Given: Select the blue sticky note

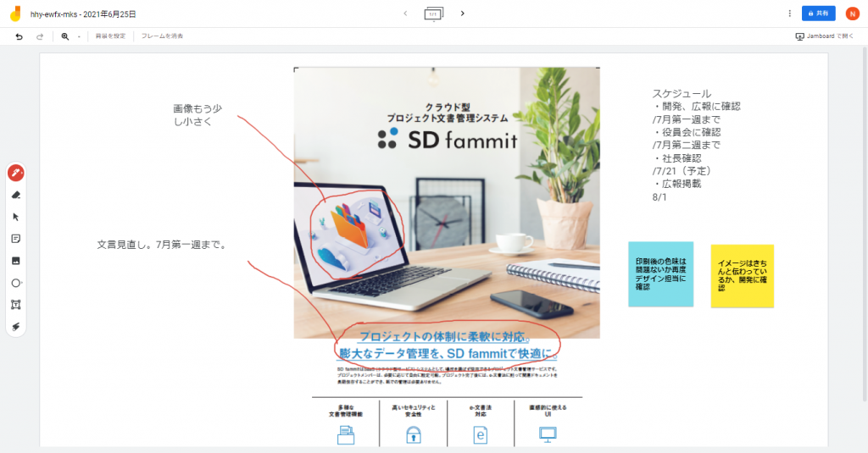Looking at the screenshot, I should [660, 273].
